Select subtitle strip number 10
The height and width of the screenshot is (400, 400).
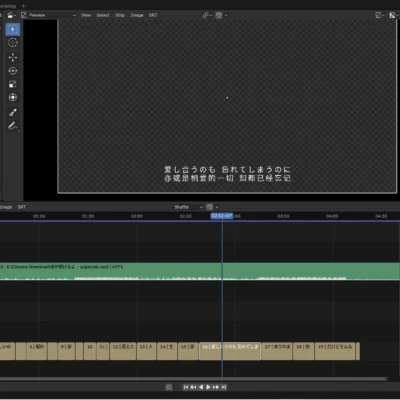point(90,351)
